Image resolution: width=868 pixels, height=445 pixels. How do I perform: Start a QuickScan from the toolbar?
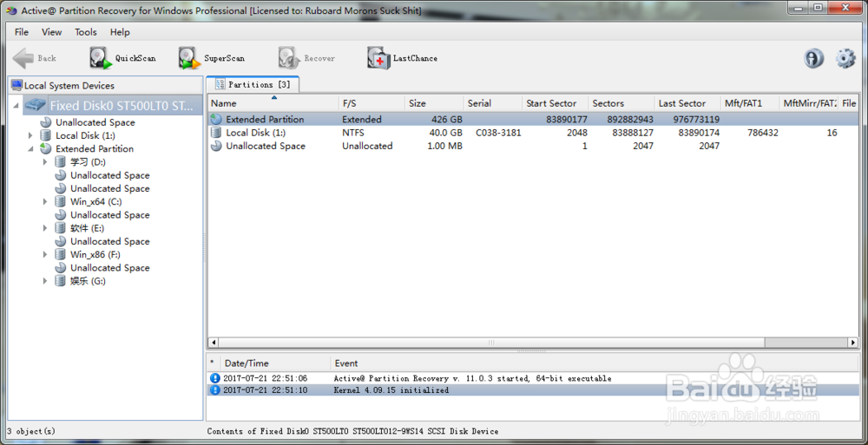[x=122, y=58]
